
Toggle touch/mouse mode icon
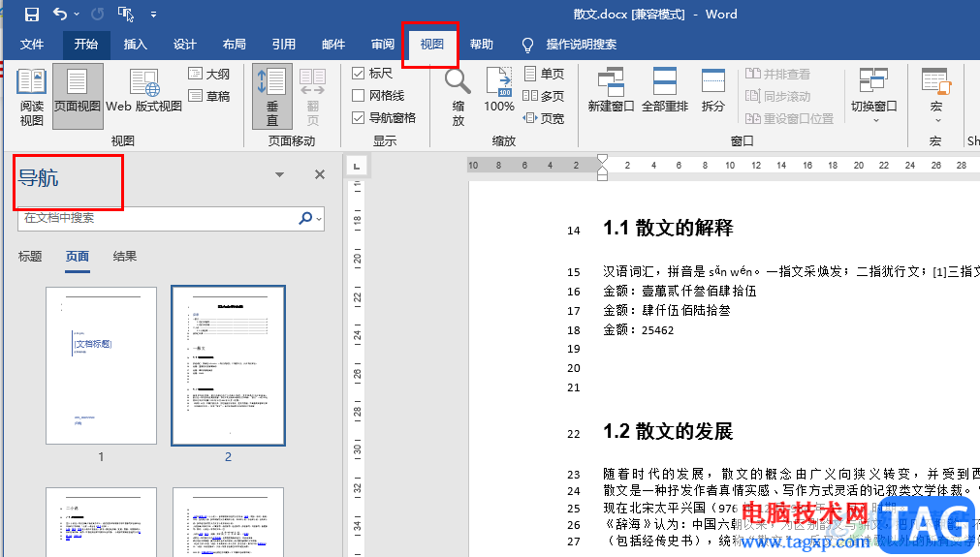[126, 14]
